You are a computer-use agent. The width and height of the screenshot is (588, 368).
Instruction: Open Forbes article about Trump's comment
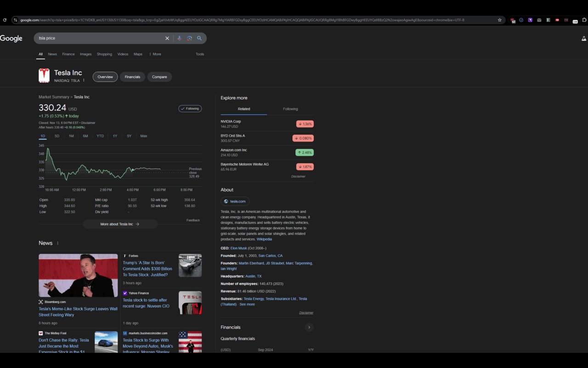[147, 269]
